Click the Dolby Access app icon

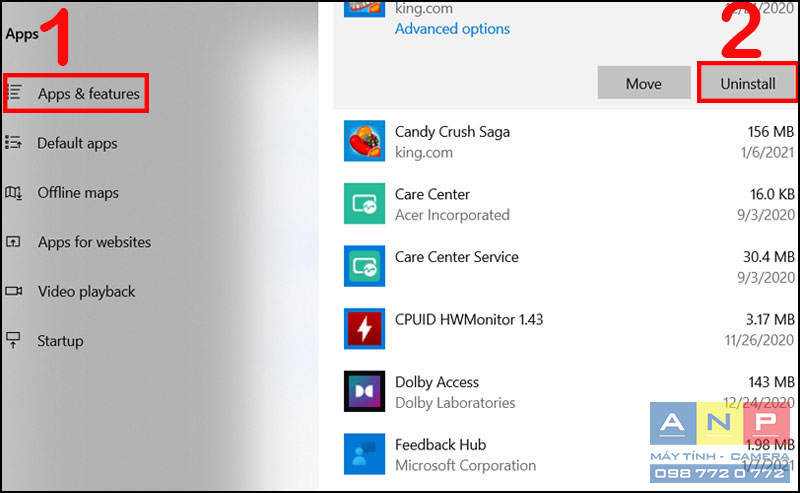364,391
